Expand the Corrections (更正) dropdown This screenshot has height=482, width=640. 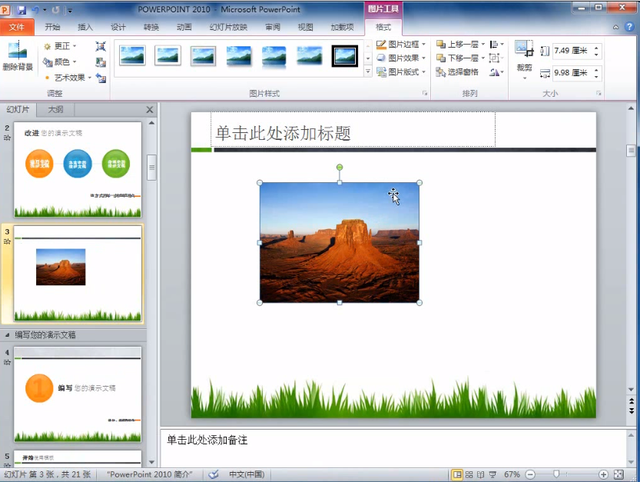(62, 46)
